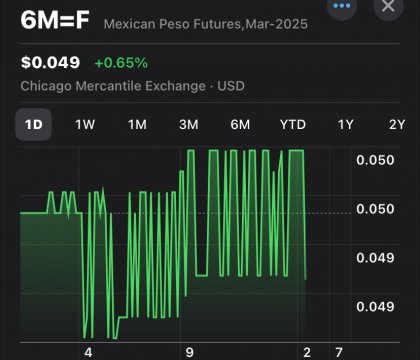
Task: Tap the 2 time label on chart axis
Action: (307, 353)
